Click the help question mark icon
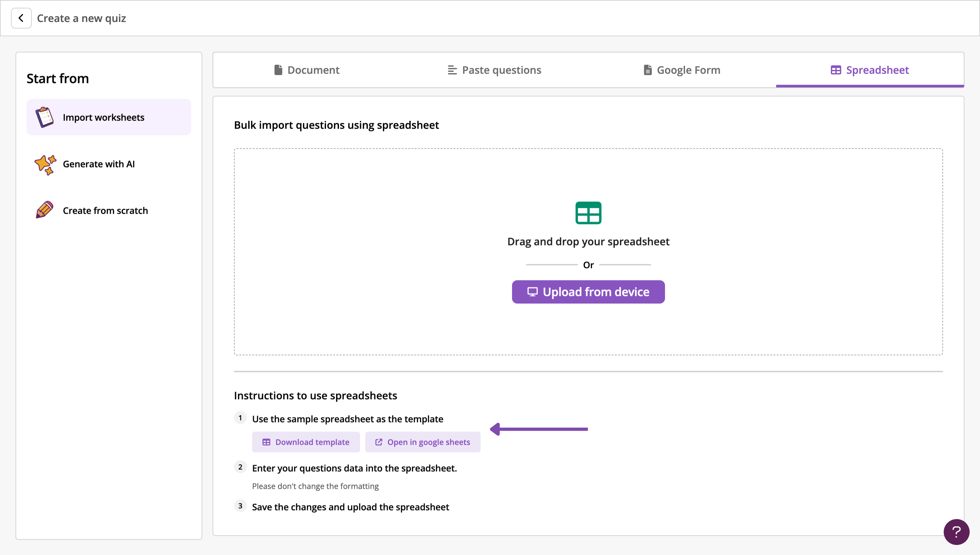Screen dimensions: 980x555 [x=956, y=531]
